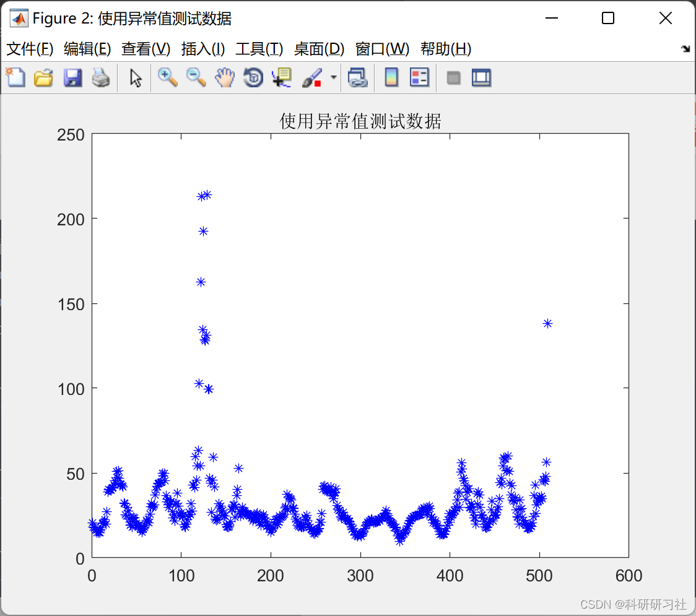The width and height of the screenshot is (696, 616).
Task: Open the 帮助(H) menu
Action: (x=446, y=49)
